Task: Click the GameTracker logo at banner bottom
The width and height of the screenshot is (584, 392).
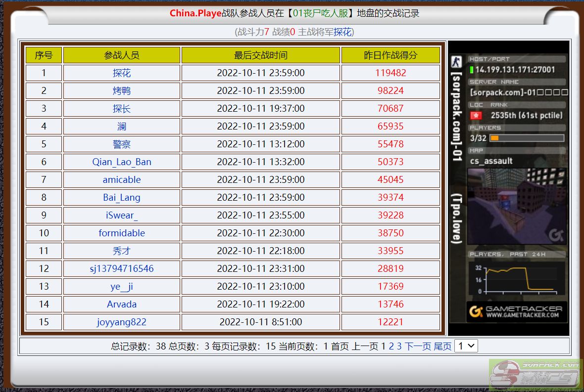Action: 516,311
